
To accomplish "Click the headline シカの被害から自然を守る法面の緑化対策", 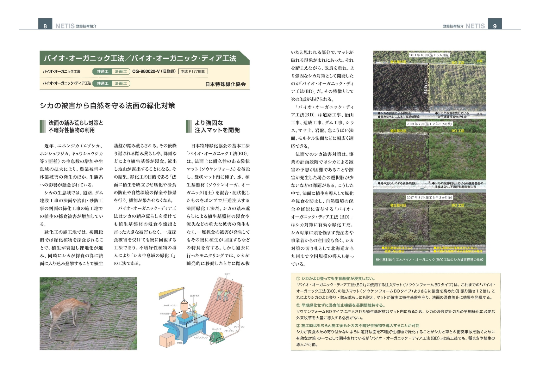I will [107, 106].
